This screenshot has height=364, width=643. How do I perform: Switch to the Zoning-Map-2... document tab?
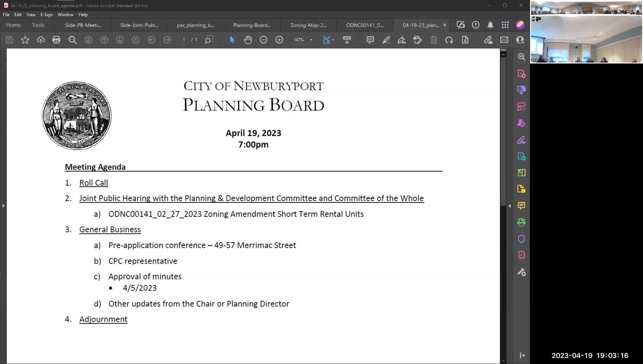(x=308, y=25)
